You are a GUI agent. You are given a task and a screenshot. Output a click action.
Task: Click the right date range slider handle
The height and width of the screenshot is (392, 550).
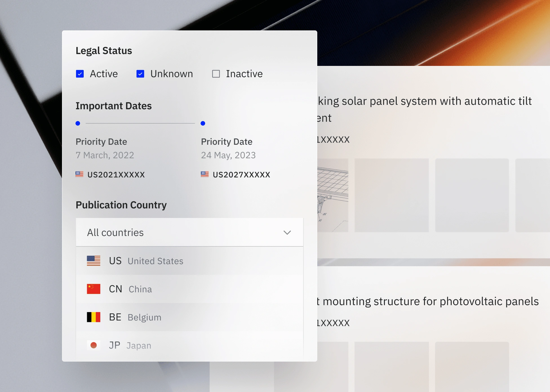203,123
